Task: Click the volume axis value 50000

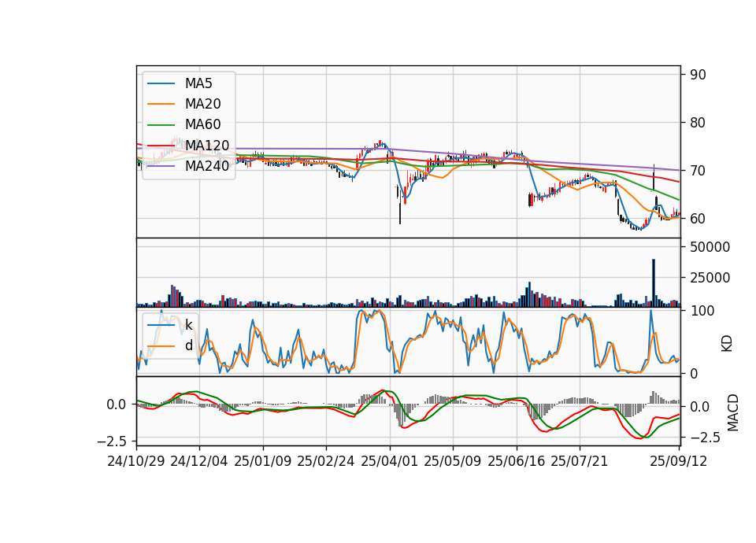Action: click(x=710, y=247)
